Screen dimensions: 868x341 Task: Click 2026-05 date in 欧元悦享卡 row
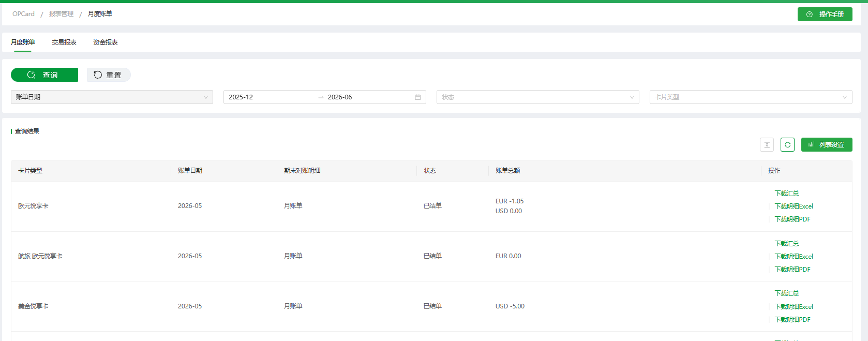(190, 206)
